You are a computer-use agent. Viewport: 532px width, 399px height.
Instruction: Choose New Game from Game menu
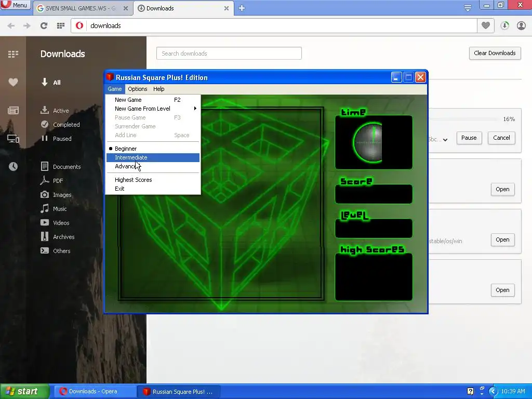tap(153, 100)
